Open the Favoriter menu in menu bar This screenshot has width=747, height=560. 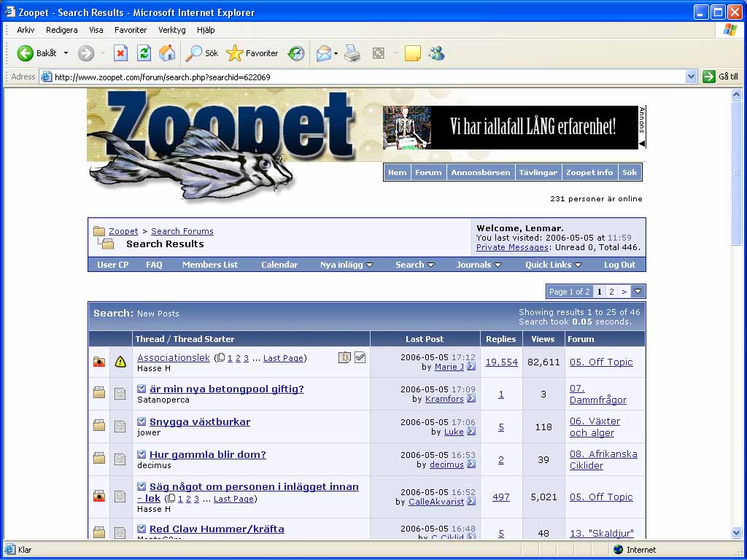(131, 30)
